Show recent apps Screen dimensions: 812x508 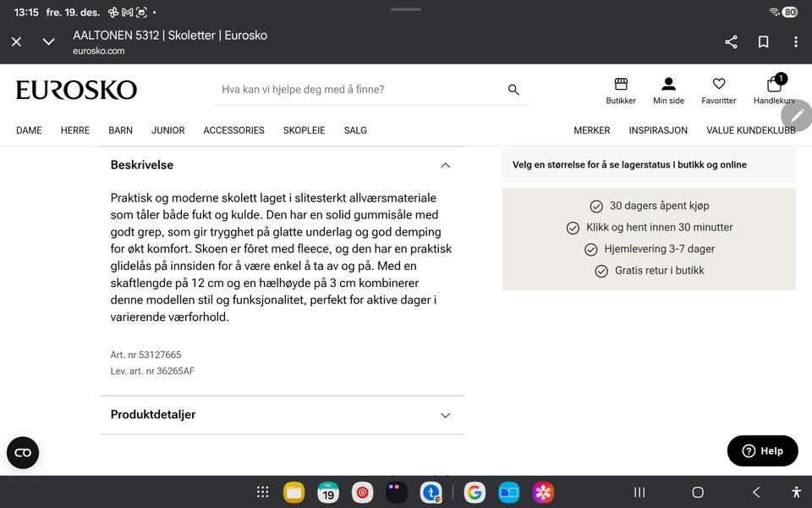(x=639, y=492)
